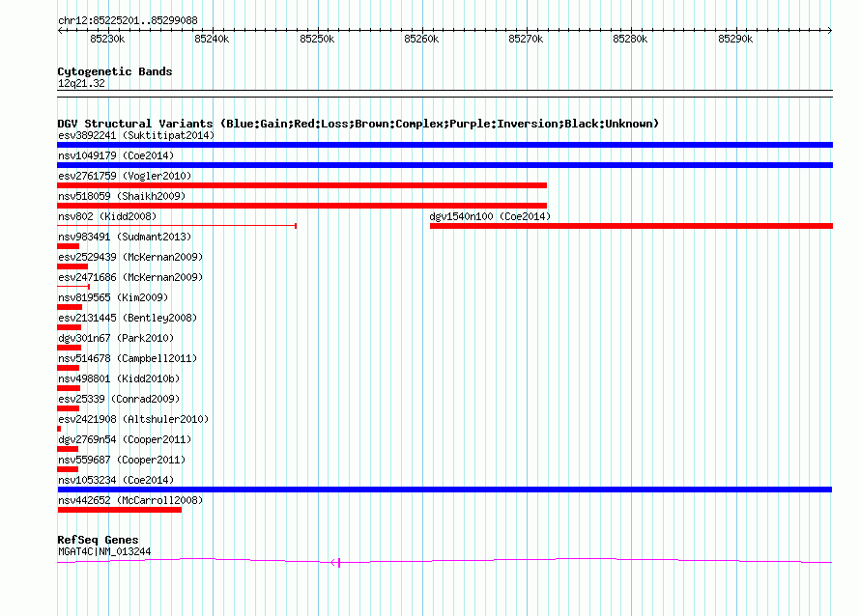Click the 85250k ruler mark
Screen dimensions: 860x616
(317, 39)
